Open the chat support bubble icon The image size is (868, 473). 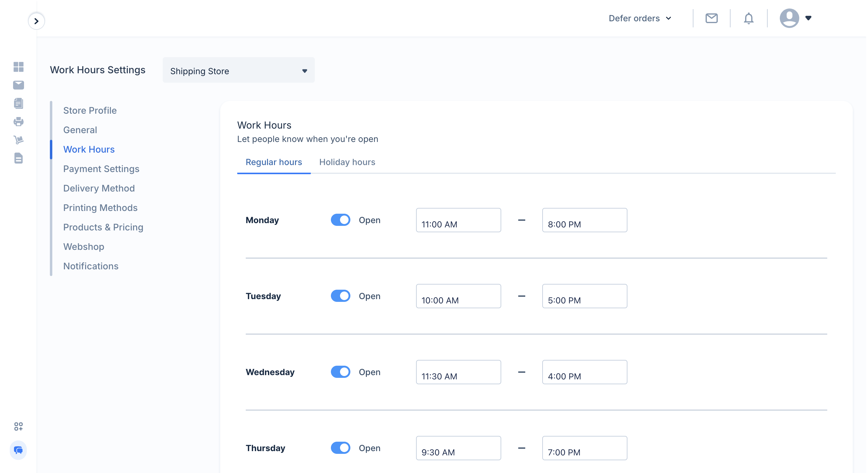tap(18, 450)
